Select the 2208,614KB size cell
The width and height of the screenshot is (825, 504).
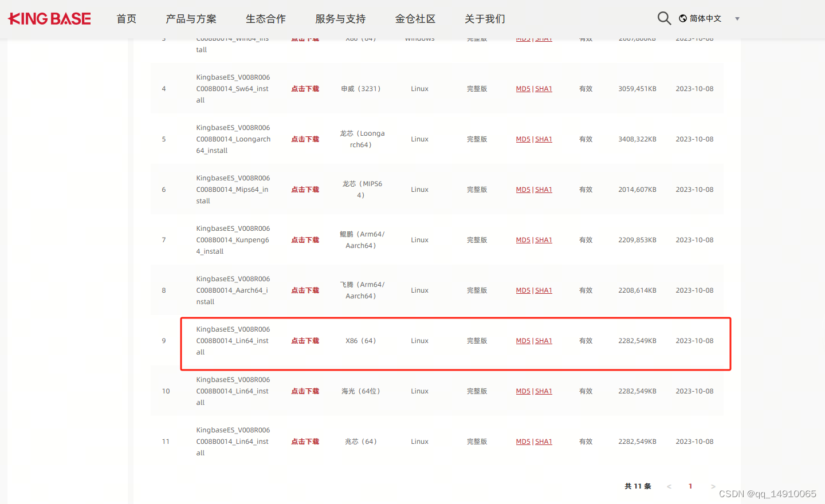tap(637, 290)
